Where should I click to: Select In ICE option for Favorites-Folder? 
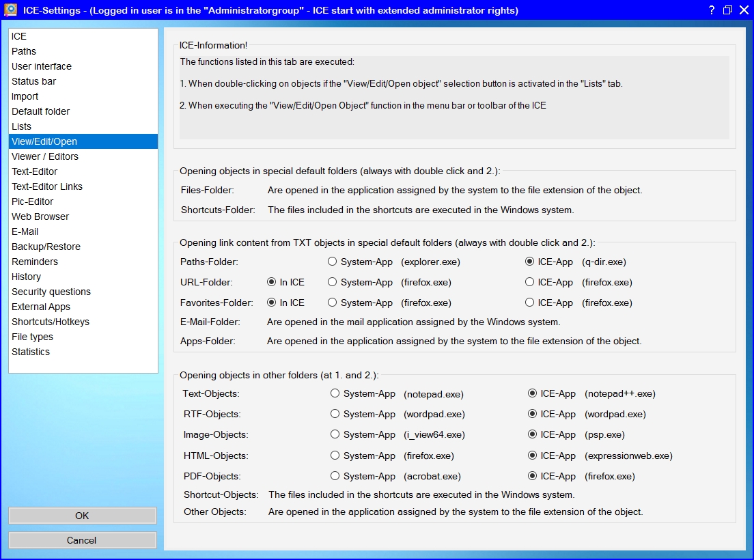pyautogui.click(x=272, y=303)
